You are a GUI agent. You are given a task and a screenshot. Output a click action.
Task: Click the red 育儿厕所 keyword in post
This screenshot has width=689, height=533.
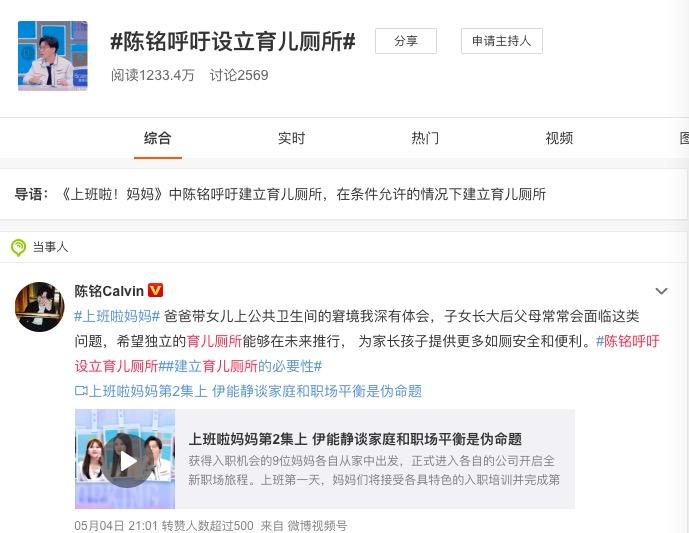(214, 341)
